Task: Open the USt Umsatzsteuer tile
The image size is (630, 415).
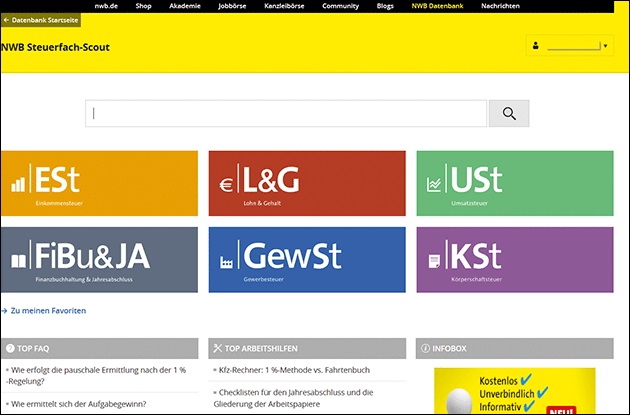Action: point(512,184)
